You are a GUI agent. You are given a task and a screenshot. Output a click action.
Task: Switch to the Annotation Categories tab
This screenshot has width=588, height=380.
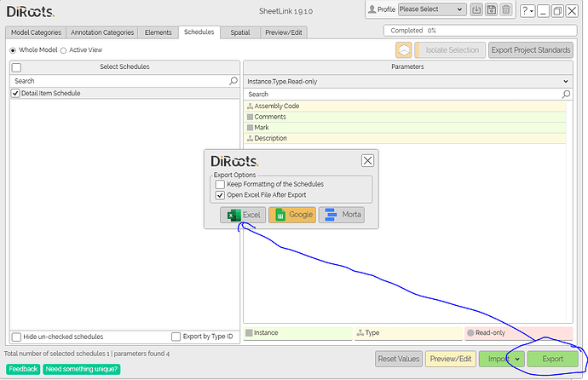102,32
